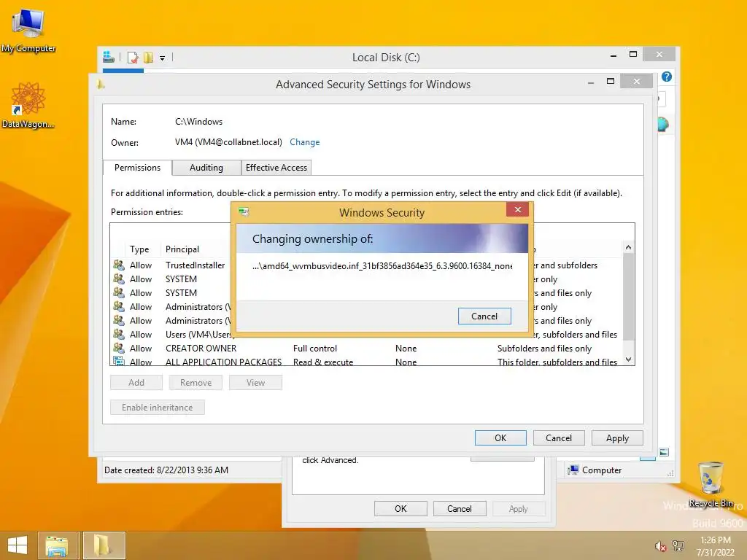This screenshot has height=560, width=747.
Task: Click Cancel in Advanced Security Settings
Action: 559,438
